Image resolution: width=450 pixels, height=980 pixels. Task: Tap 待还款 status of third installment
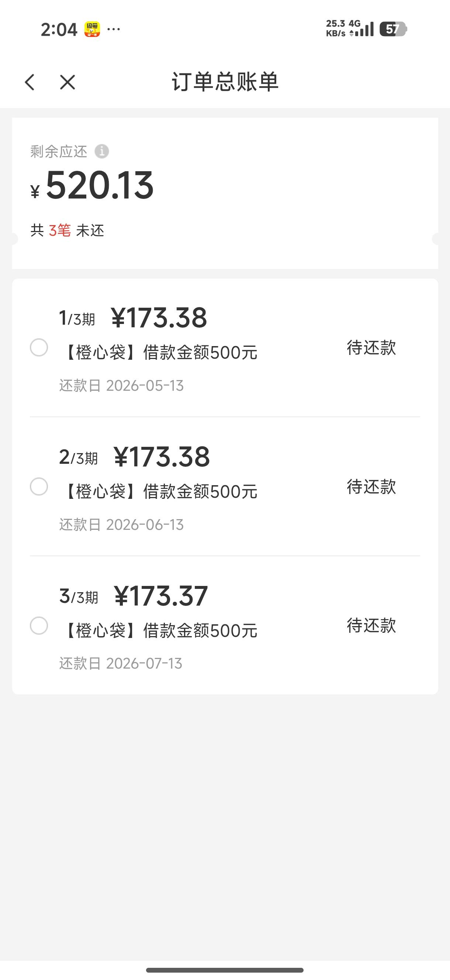click(x=371, y=626)
